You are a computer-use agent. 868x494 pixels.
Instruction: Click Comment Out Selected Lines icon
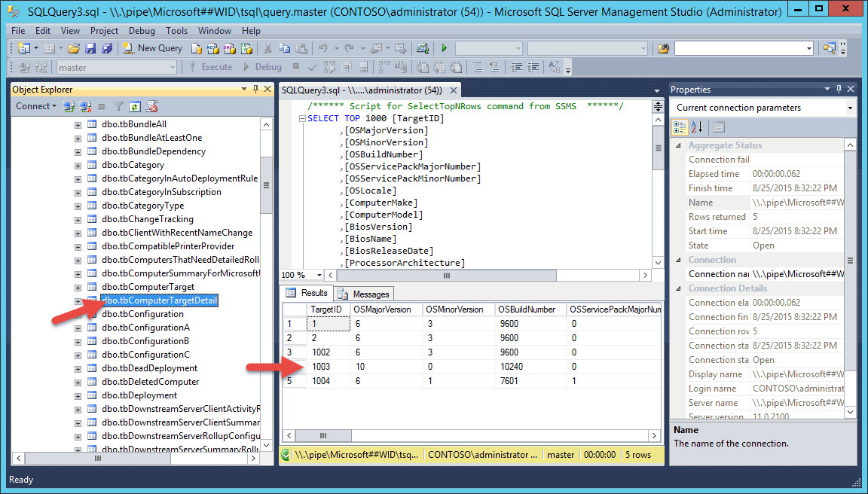(x=478, y=68)
